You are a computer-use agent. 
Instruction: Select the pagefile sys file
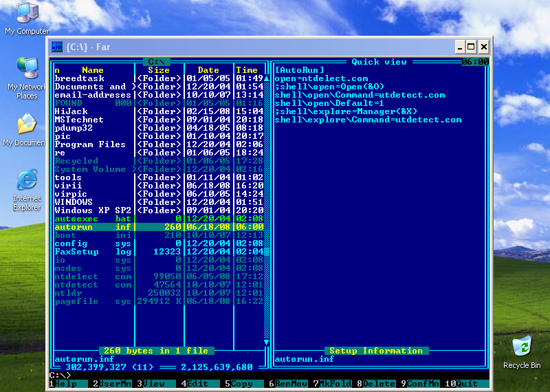[x=159, y=301]
